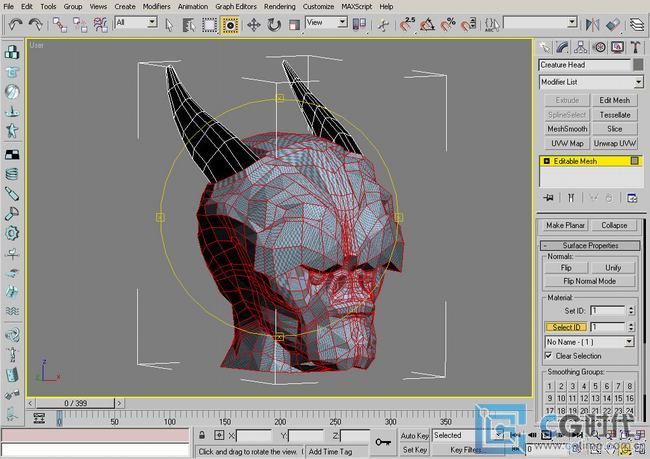Open the Edit Named Selection Sets tool
650x459 pixels.
tap(492, 25)
